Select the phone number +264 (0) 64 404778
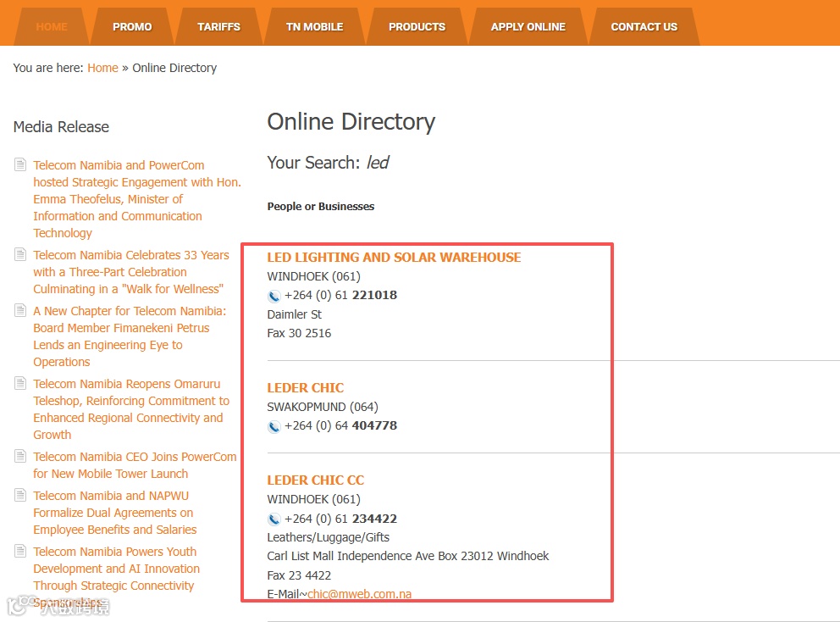Image resolution: width=840 pixels, height=622 pixels. (x=340, y=425)
